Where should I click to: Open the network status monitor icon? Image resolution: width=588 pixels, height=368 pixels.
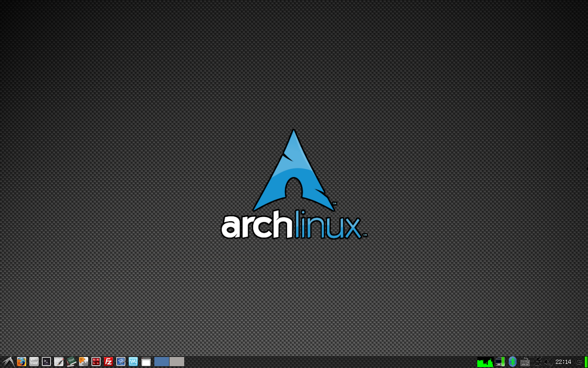[x=500, y=362]
